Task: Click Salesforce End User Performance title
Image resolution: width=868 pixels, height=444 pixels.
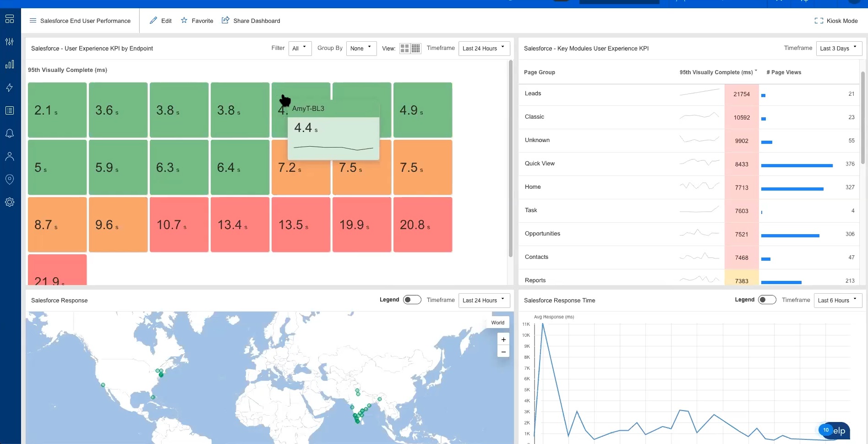Action: click(85, 21)
